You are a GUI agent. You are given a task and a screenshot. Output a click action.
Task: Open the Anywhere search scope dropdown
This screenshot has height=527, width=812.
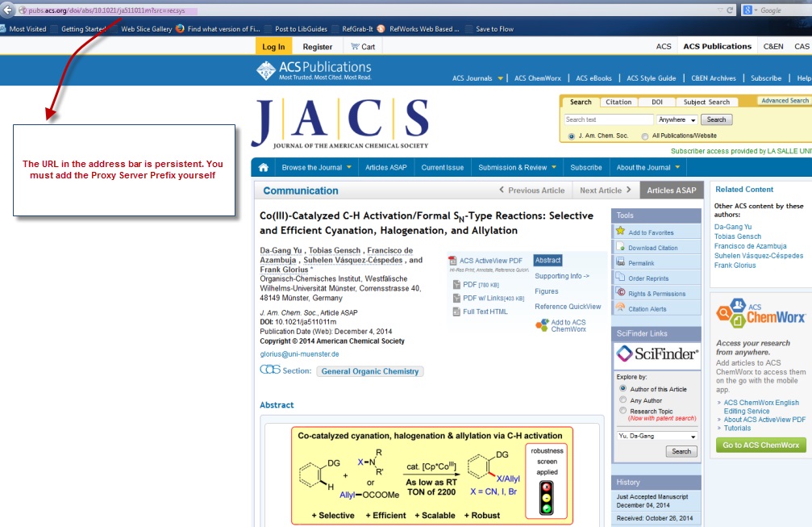(677, 119)
